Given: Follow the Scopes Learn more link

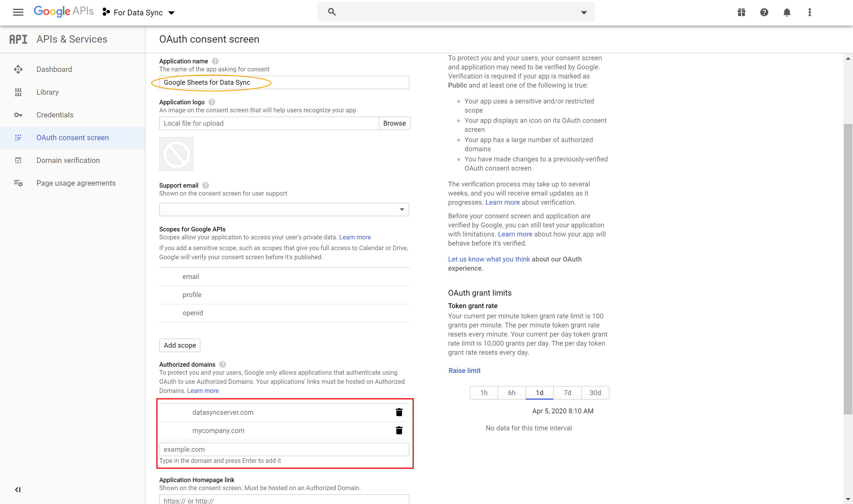Looking at the screenshot, I should [x=355, y=237].
